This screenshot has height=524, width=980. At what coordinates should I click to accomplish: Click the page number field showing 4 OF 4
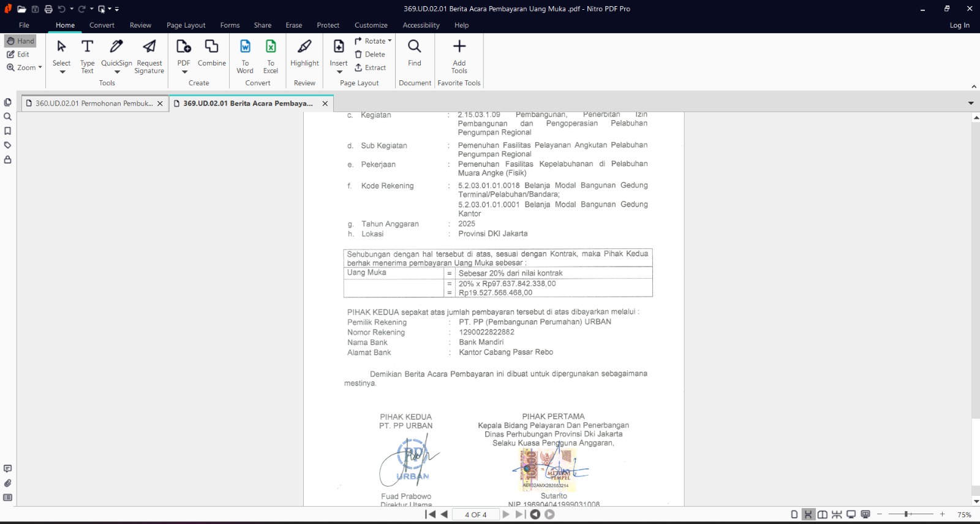click(476, 515)
